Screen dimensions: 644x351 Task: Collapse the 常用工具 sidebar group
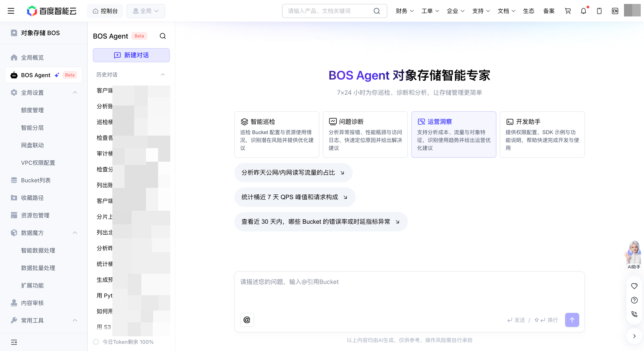click(75, 321)
